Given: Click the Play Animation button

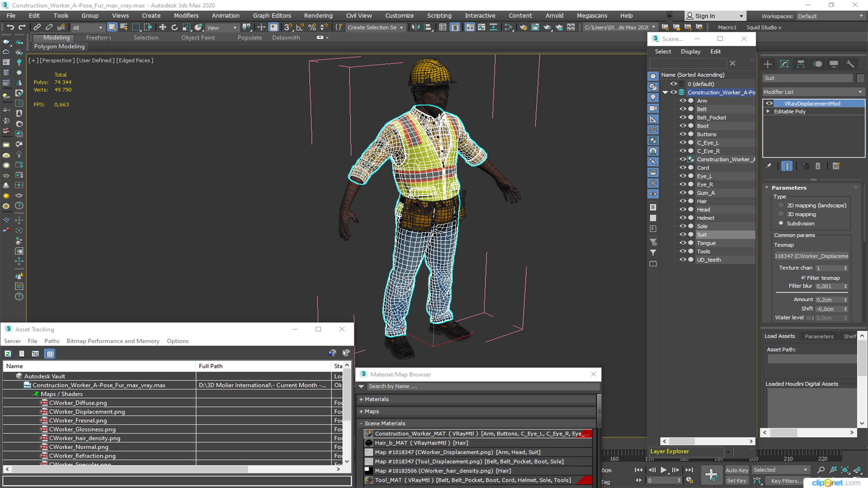Looking at the screenshot, I should pyautogui.click(x=664, y=470).
